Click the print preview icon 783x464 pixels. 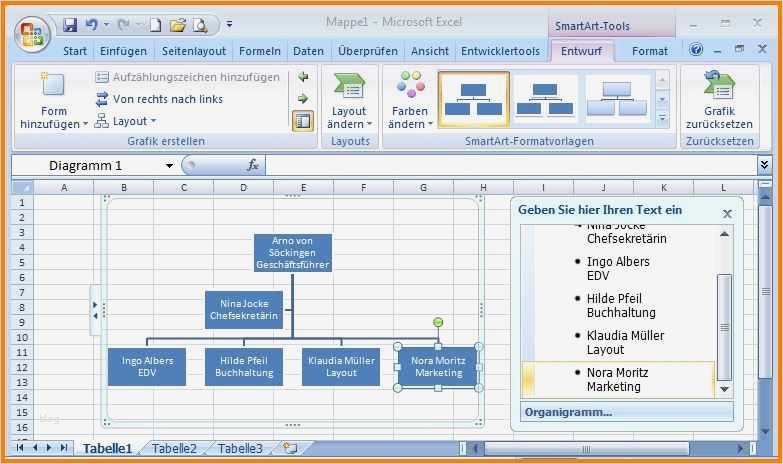coord(200,24)
